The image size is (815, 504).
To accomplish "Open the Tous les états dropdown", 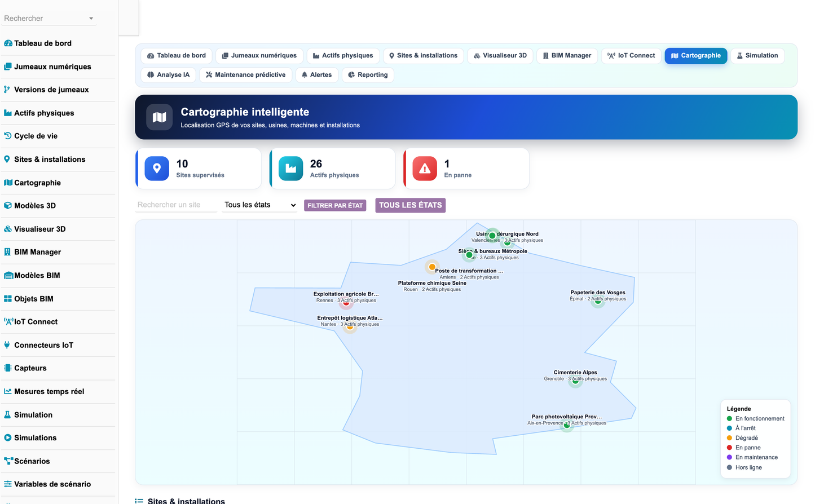I will pyautogui.click(x=260, y=205).
